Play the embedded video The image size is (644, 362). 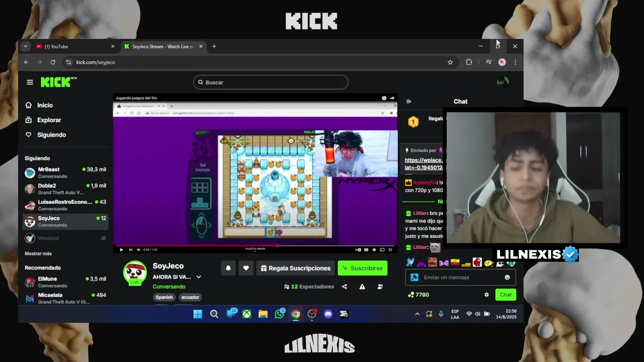pos(121,249)
